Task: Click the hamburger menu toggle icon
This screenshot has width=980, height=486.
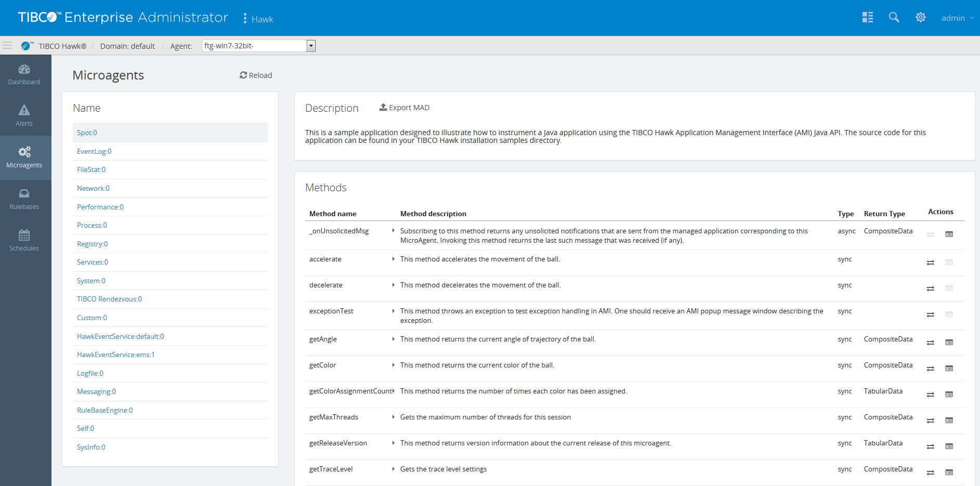Action: [7, 46]
